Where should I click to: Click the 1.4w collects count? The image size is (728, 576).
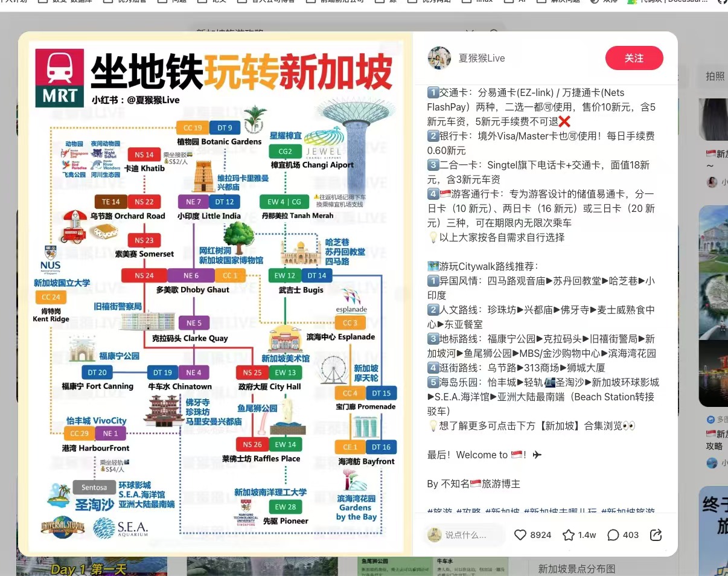coord(587,535)
